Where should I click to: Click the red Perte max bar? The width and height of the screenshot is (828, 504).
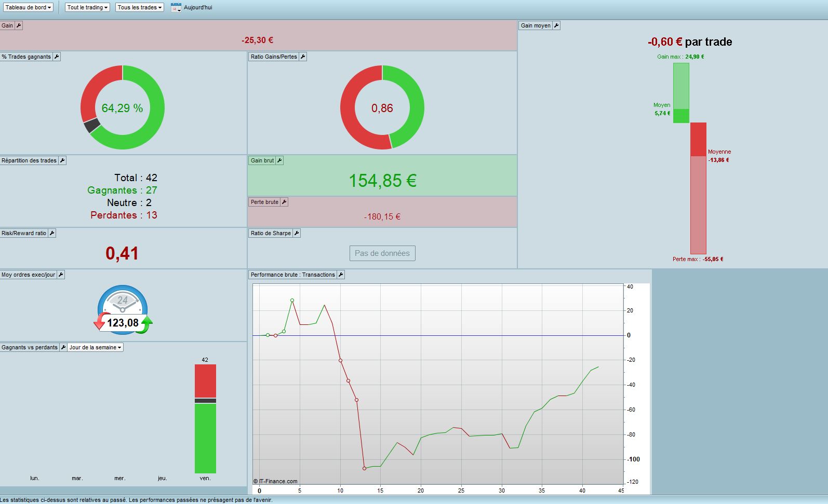pyautogui.click(x=698, y=188)
